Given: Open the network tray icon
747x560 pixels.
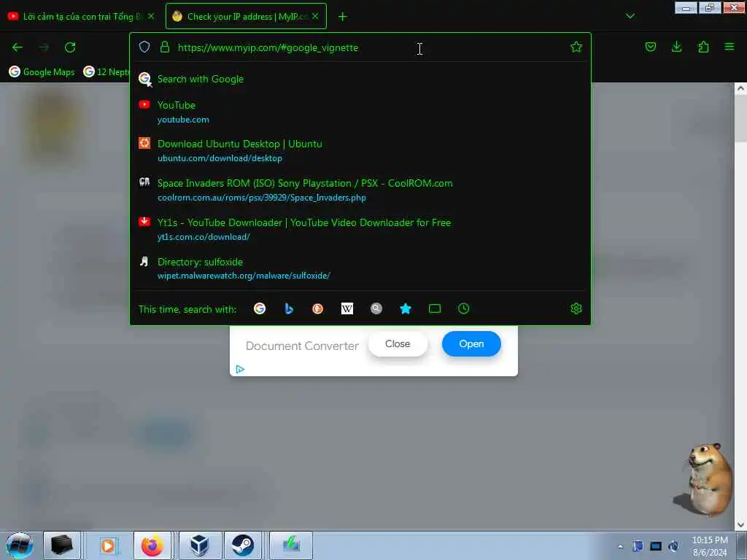Looking at the screenshot, I should click(656, 546).
